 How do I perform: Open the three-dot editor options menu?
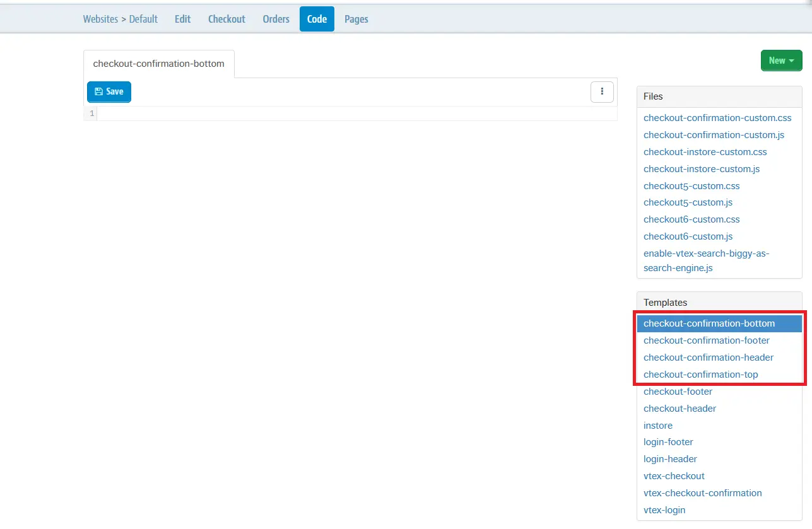(x=602, y=91)
